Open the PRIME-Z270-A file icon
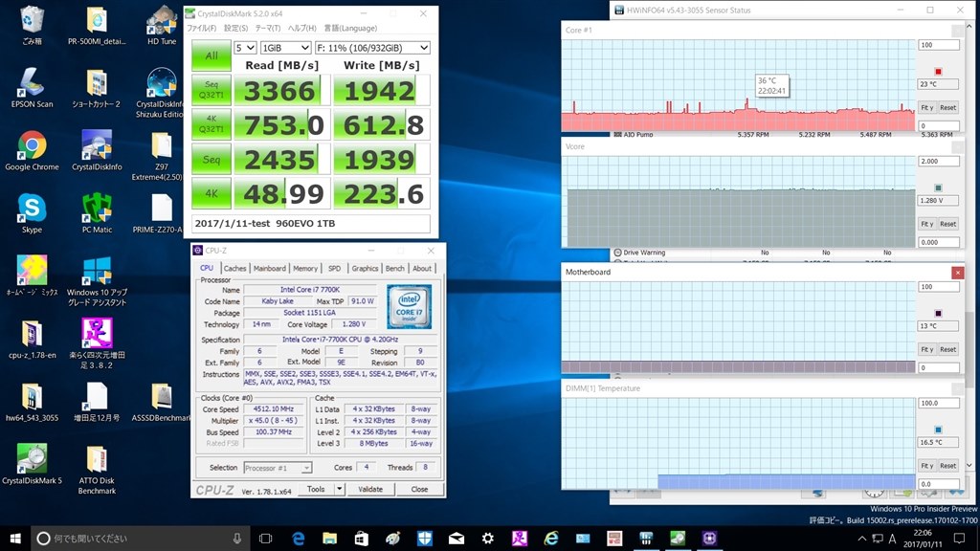Viewport: 980px width, 551px height. [162, 213]
